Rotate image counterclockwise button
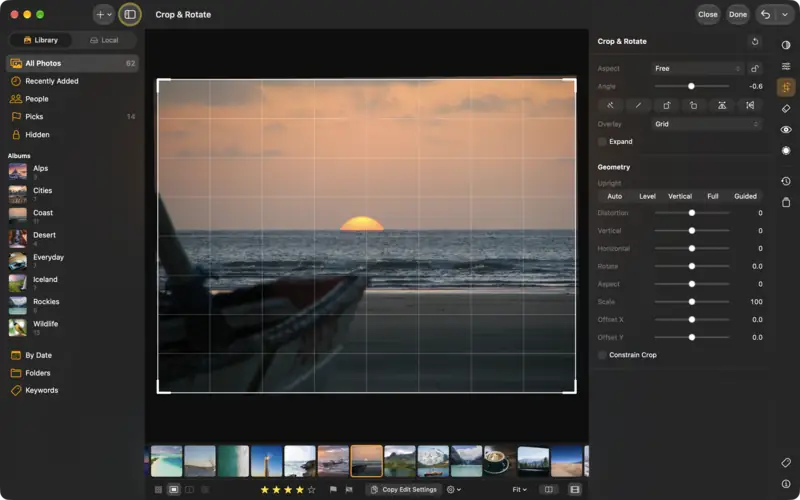This screenshot has height=500, width=800. (694, 105)
